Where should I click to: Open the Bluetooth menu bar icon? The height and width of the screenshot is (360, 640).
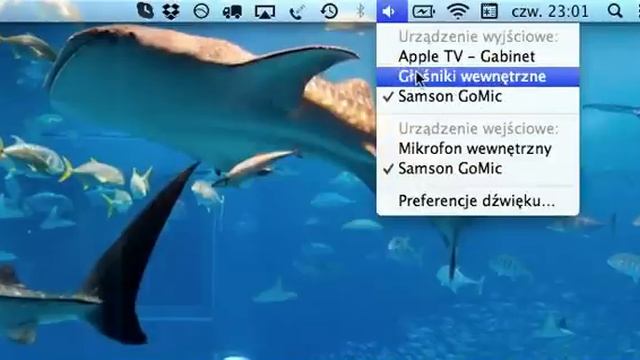click(x=360, y=11)
